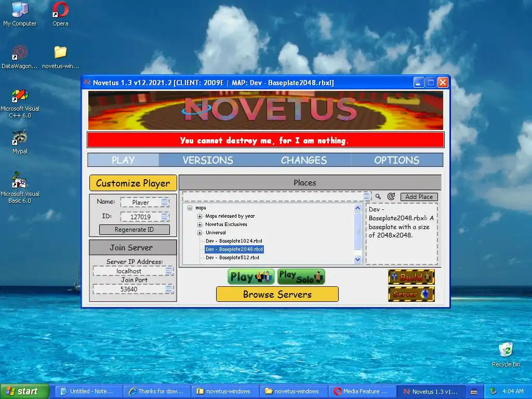
Task: Click the keyboard icon in system tray
Action: click(x=474, y=392)
